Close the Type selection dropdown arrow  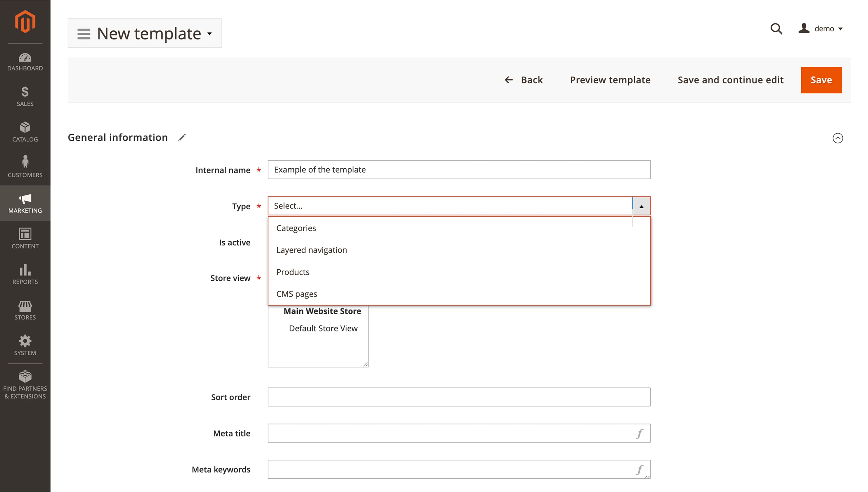pos(641,206)
